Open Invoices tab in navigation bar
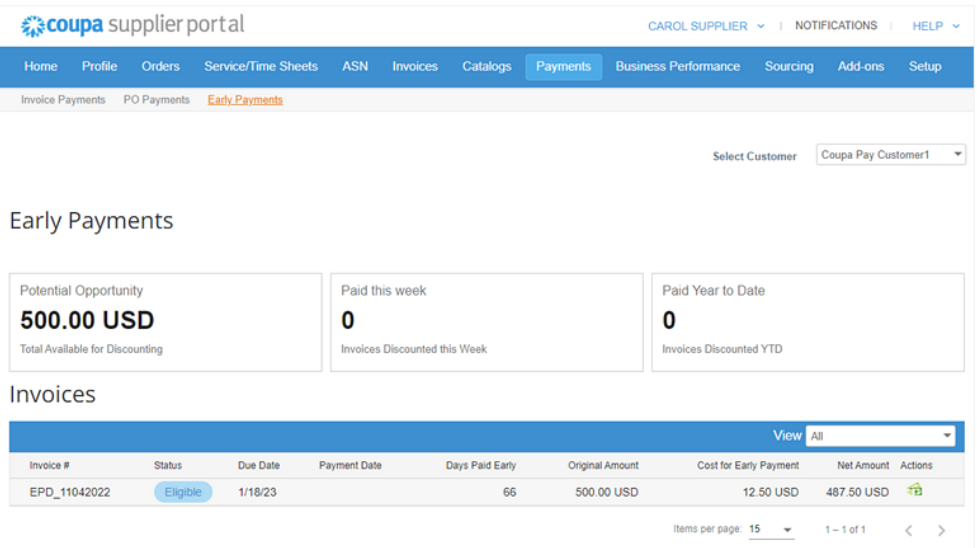The height and width of the screenshot is (548, 977). click(x=415, y=66)
